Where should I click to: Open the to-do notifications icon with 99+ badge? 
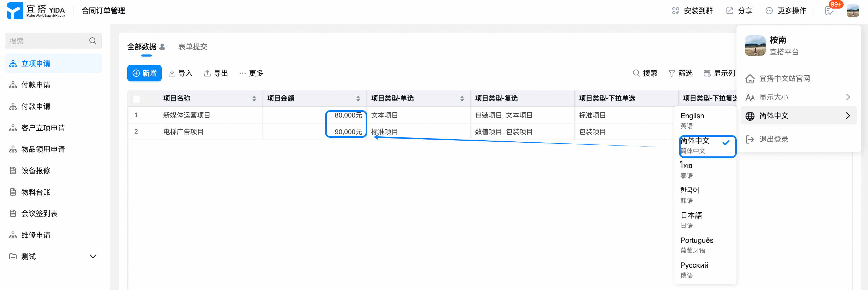coord(829,11)
